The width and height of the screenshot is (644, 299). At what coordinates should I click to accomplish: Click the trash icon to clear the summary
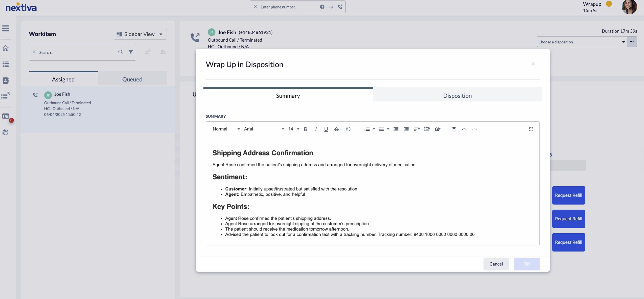tap(454, 129)
